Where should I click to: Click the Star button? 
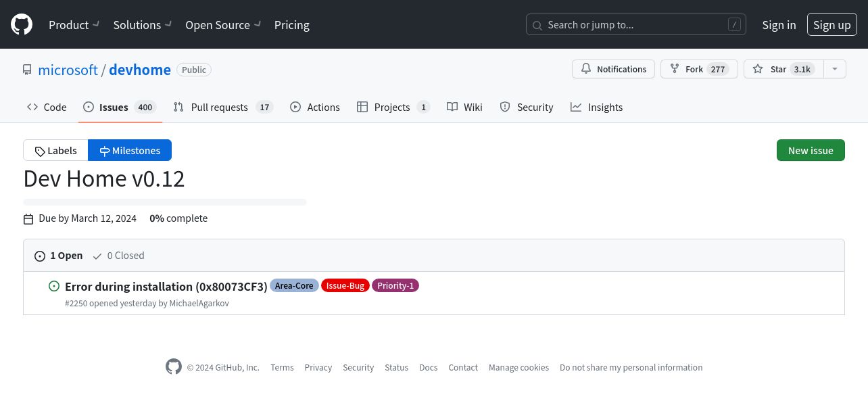click(x=783, y=69)
